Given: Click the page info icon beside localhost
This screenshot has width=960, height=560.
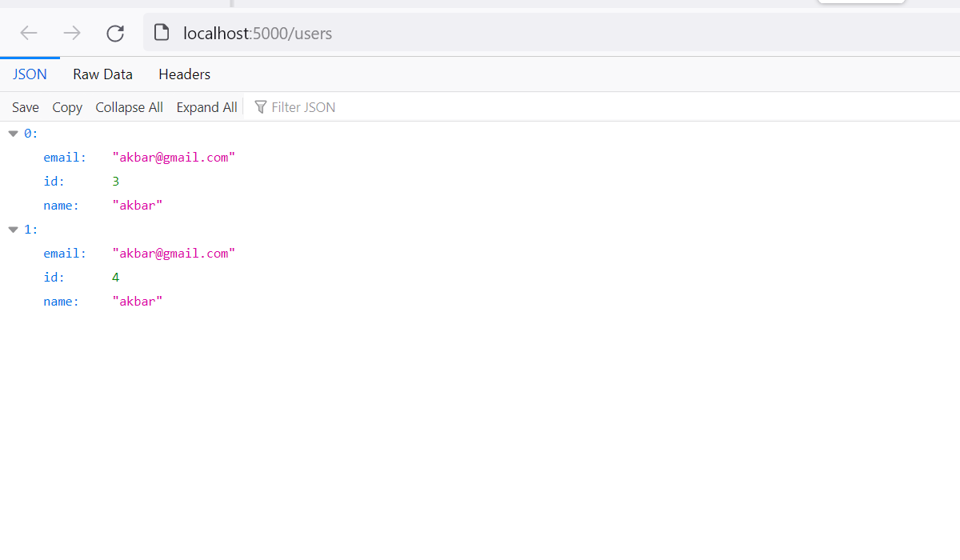Looking at the screenshot, I should tap(162, 33).
